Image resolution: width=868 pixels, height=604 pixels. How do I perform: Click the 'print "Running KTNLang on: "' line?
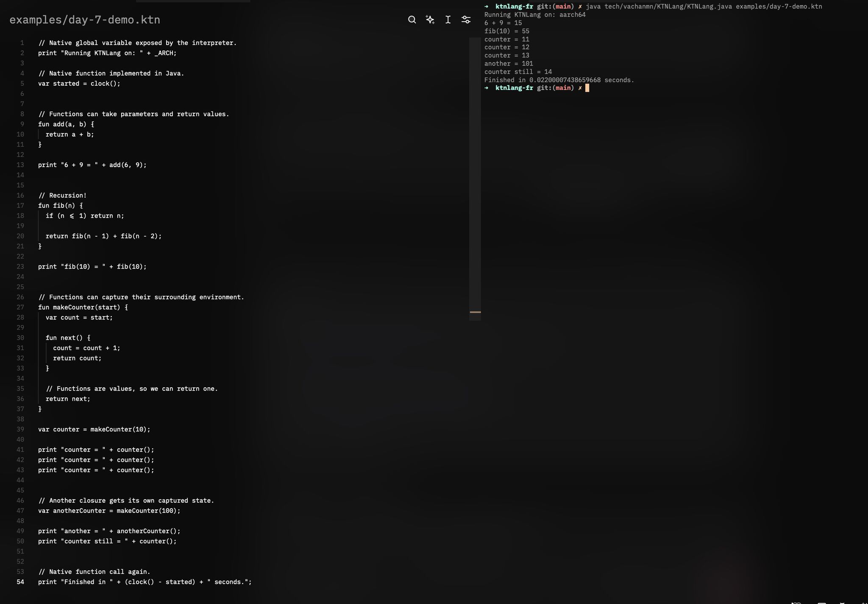(107, 53)
